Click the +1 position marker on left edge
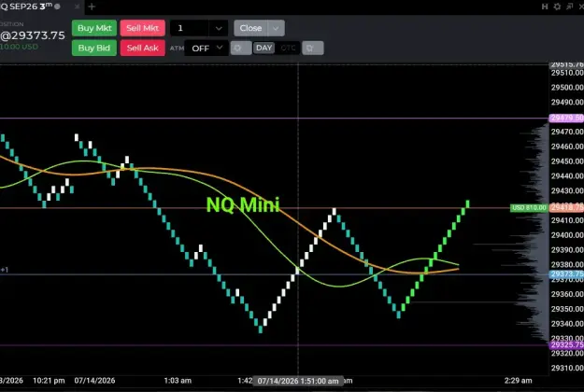 click(x=4, y=270)
